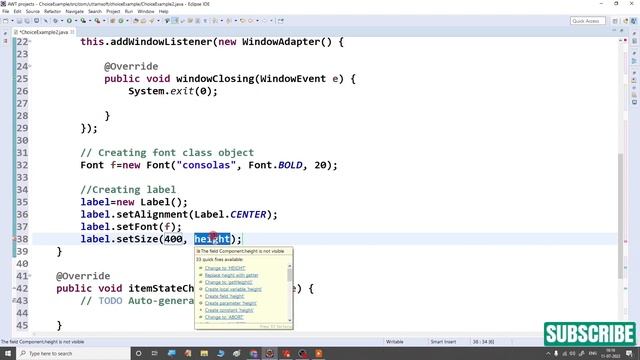Expand the Debug launch dropdown arrow
Image resolution: width=640 pixels, height=360 pixels.
[62, 20]
